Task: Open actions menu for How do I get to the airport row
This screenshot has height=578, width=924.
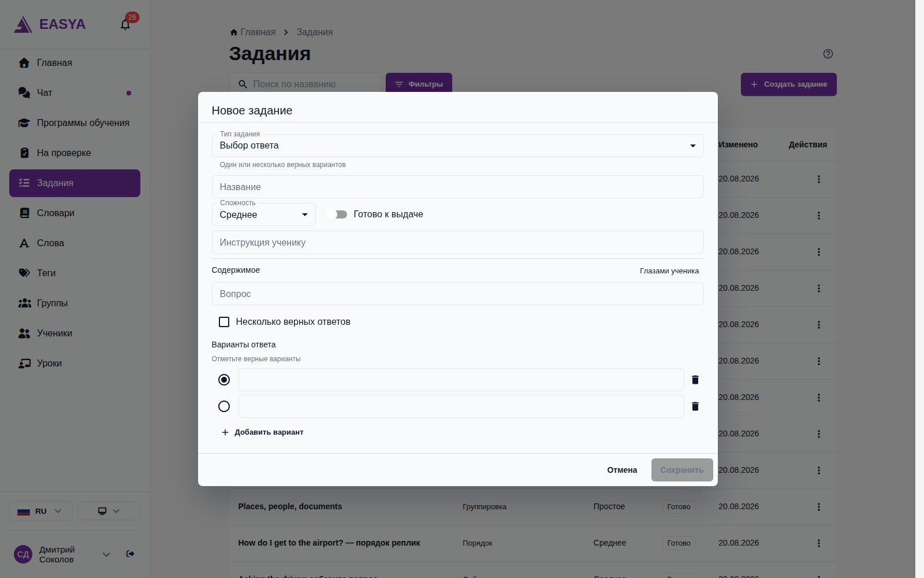Action: [818, 543]
